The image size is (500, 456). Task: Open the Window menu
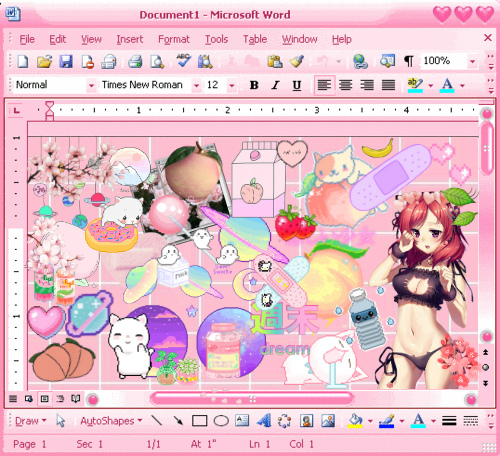click(299, 39)
